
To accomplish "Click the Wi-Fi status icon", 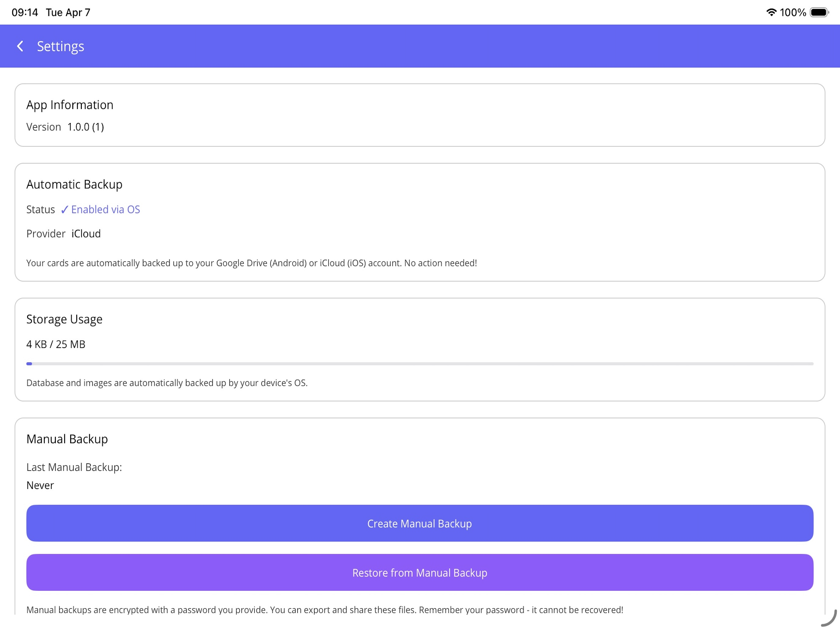I will 771,12.
